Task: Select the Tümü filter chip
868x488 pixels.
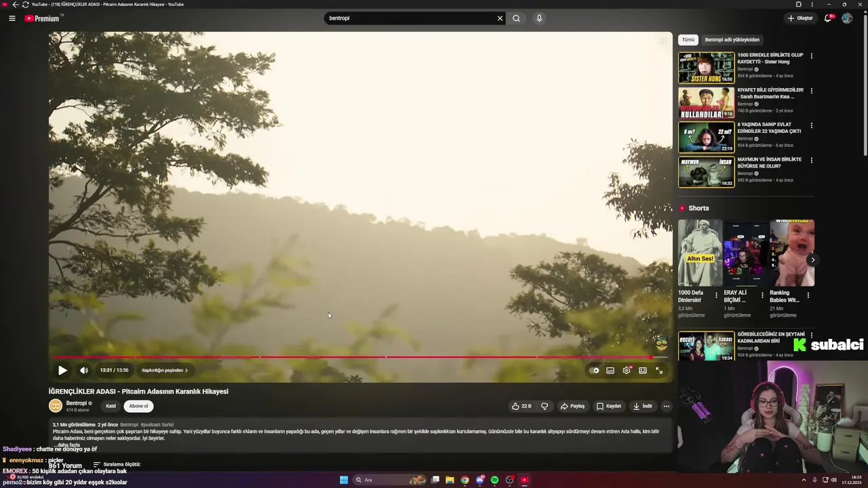Action: coord(688,40)
